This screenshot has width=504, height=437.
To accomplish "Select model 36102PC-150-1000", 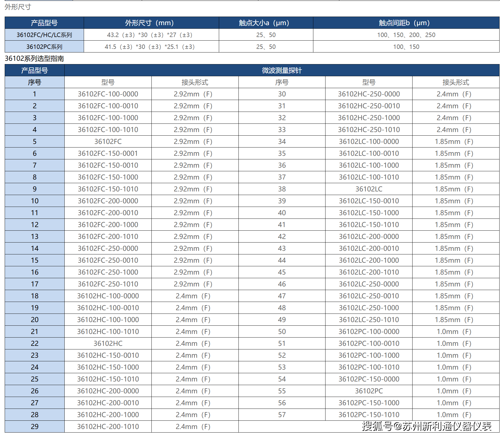I will (x=369, y=403).
